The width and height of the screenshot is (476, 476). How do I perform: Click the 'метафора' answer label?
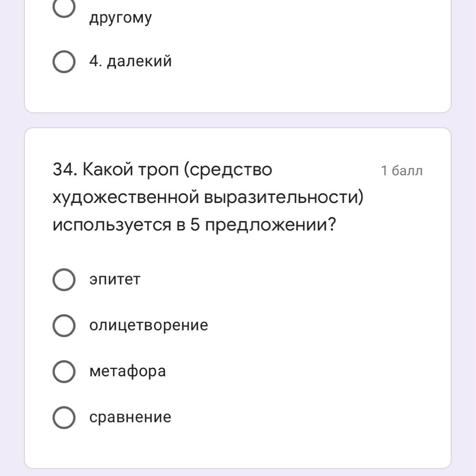click(x=127, y=371)
